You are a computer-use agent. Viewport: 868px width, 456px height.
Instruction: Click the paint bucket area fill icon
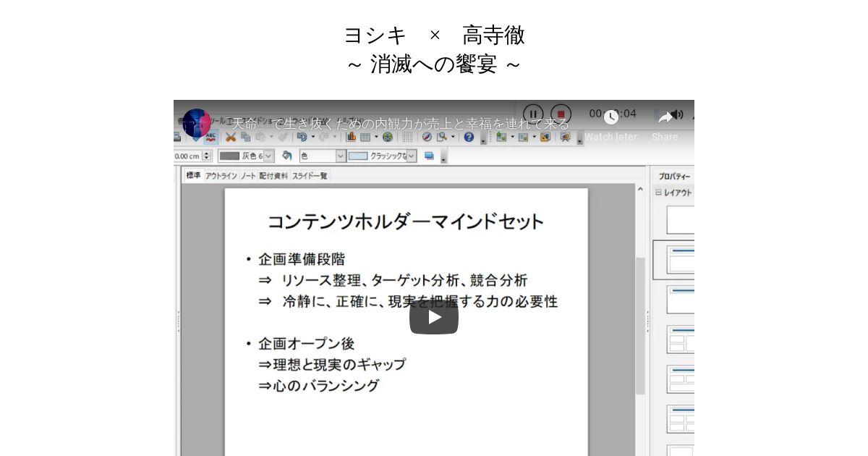coord(287,155)
